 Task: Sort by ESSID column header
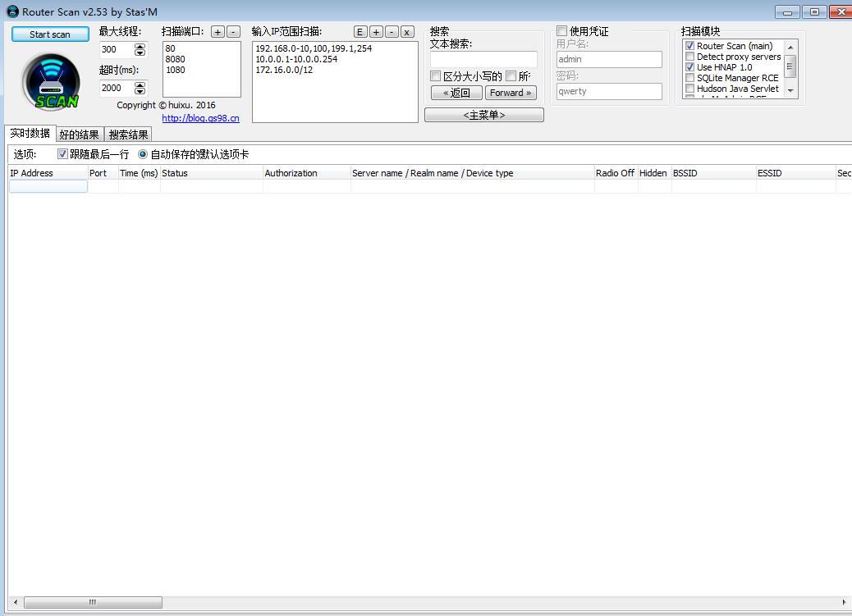pos(795,173)
